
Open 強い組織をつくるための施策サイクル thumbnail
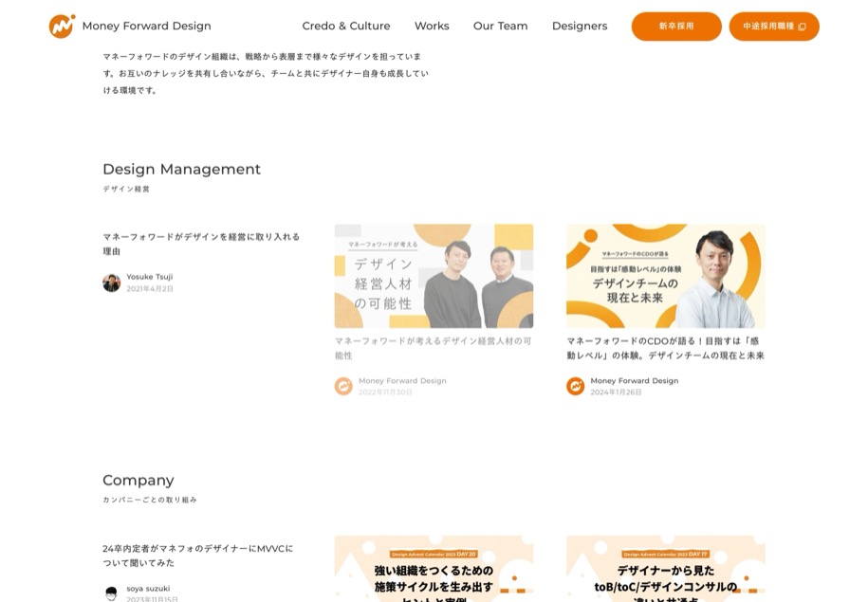click(434, 569)
